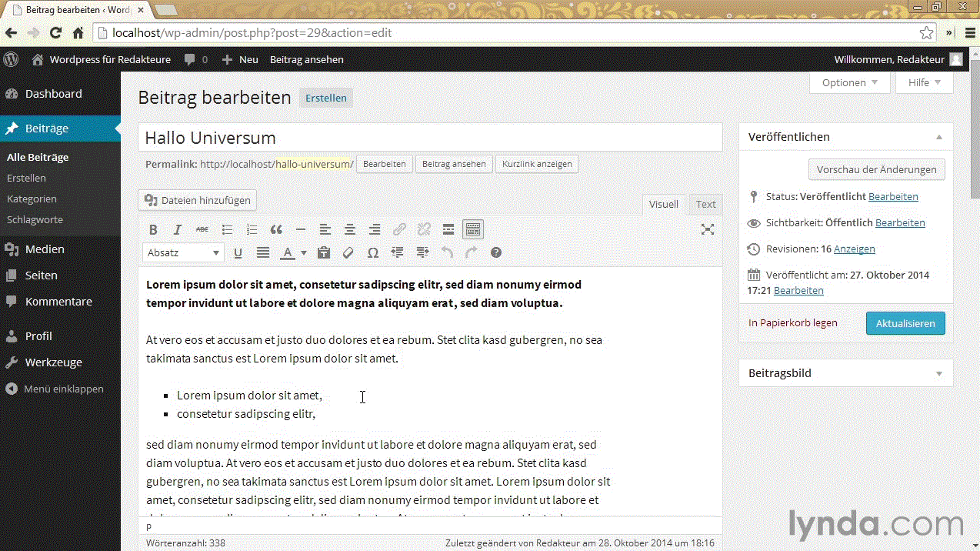
Task: Open the text color dropdown arrow
Action: point(304,252)
